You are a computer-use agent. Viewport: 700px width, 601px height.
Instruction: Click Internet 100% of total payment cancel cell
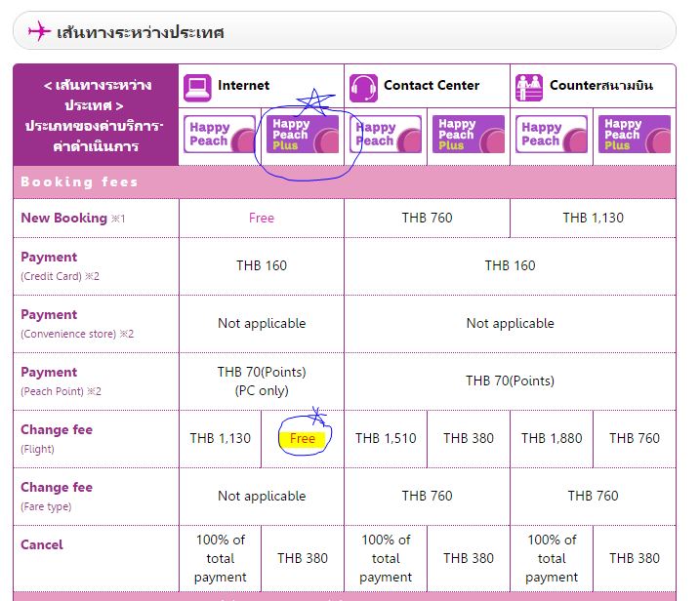tap(220, 559)
